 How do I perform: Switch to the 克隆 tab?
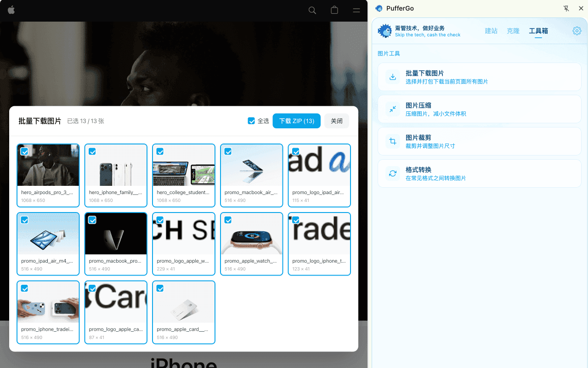coord(513,31)
